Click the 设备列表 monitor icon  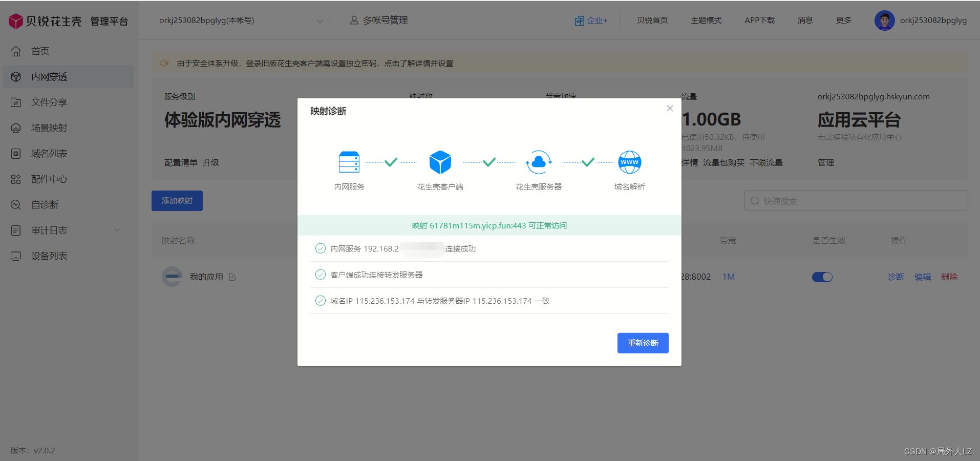pos(16,256)
